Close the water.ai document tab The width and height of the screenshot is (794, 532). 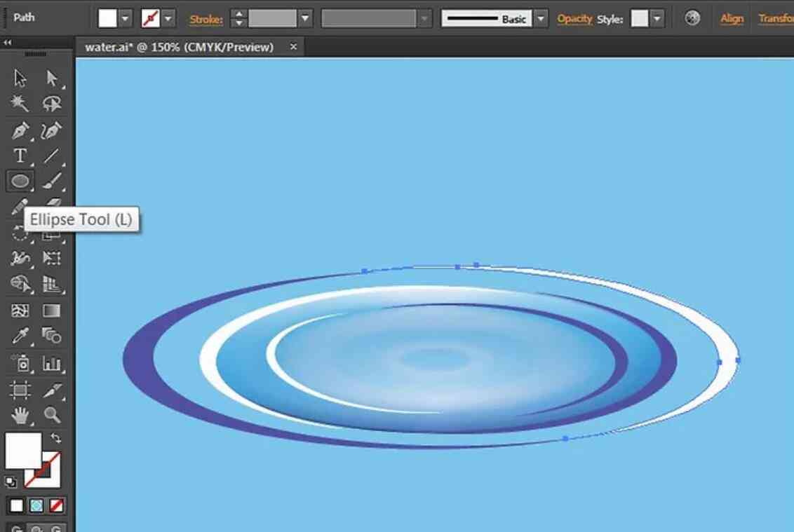(293, 46)
